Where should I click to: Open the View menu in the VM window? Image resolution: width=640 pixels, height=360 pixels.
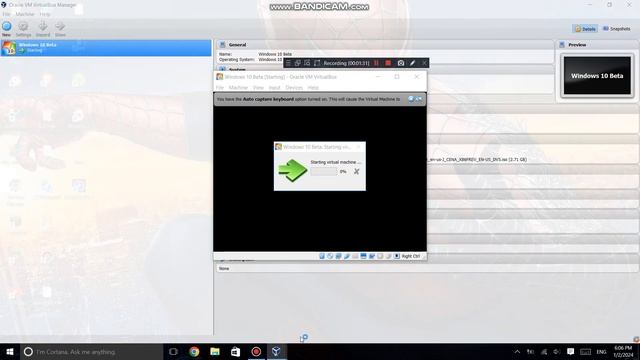258,87
